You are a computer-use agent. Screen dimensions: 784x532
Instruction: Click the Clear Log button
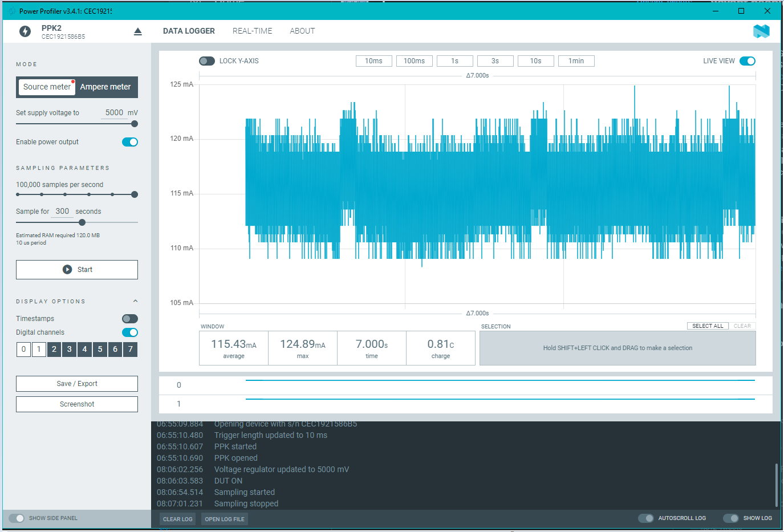click(178, 519)
